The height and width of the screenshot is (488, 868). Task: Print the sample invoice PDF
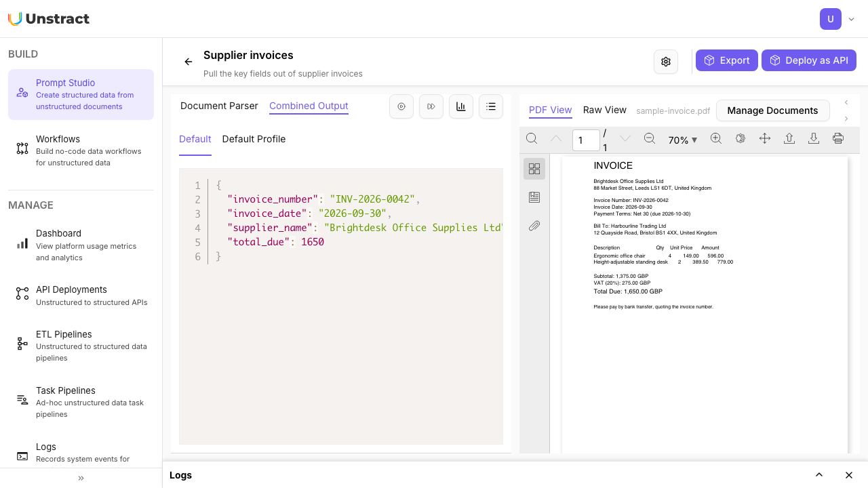[838, 139]
